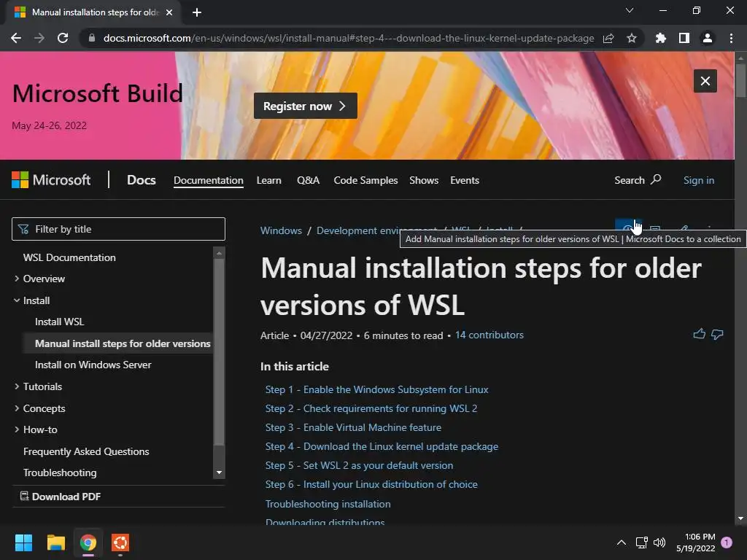The image size is (747, 560).
Task: Click the Register now button
Action: (x=306, y=106)
